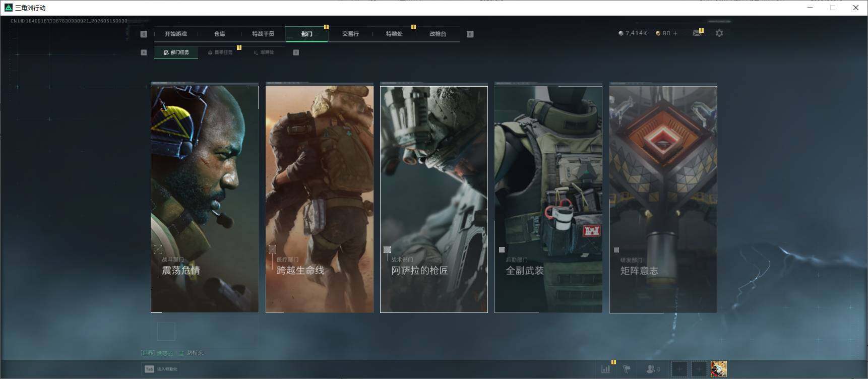Open the player avatar in bottom bar
The width and height of the screenshot is (868, 379).
coord(719,369)
